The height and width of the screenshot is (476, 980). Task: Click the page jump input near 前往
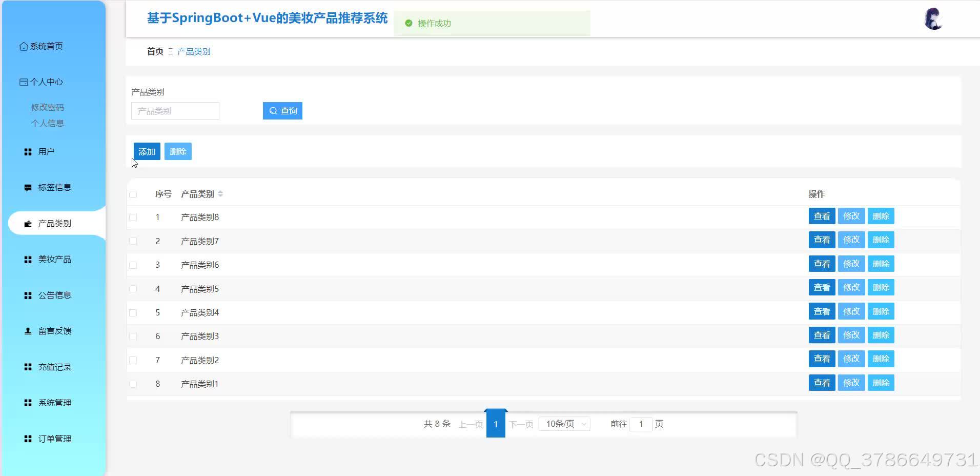641,424
